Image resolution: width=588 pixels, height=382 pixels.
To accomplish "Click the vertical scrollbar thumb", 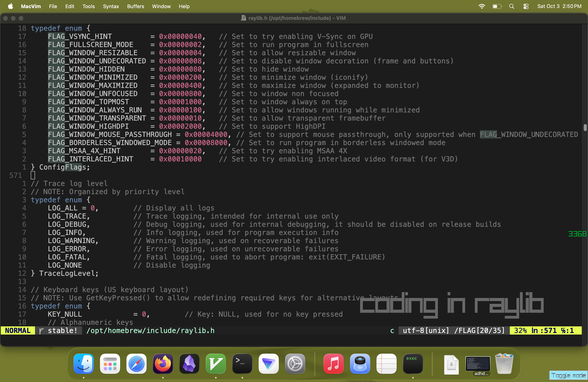I will click(x=585, y=128).
